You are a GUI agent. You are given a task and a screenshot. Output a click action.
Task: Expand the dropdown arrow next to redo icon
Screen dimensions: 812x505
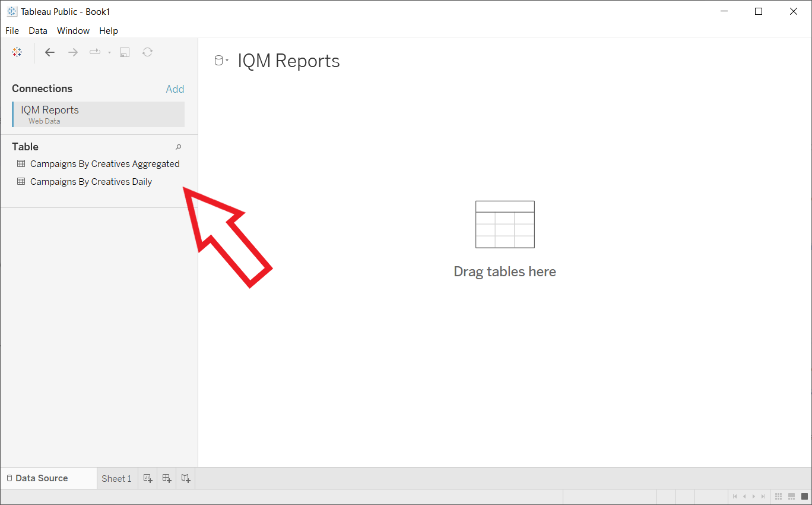[x=110, y=53]
